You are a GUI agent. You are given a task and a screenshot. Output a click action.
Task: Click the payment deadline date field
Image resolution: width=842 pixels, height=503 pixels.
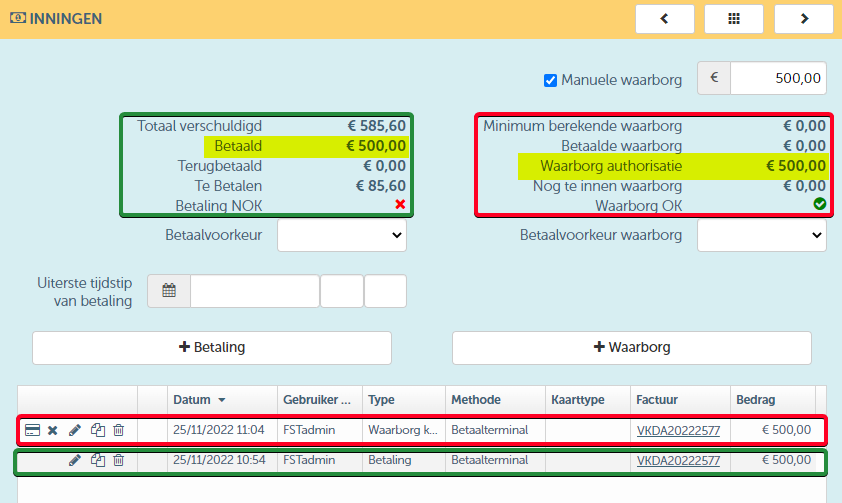coord(255,291)
